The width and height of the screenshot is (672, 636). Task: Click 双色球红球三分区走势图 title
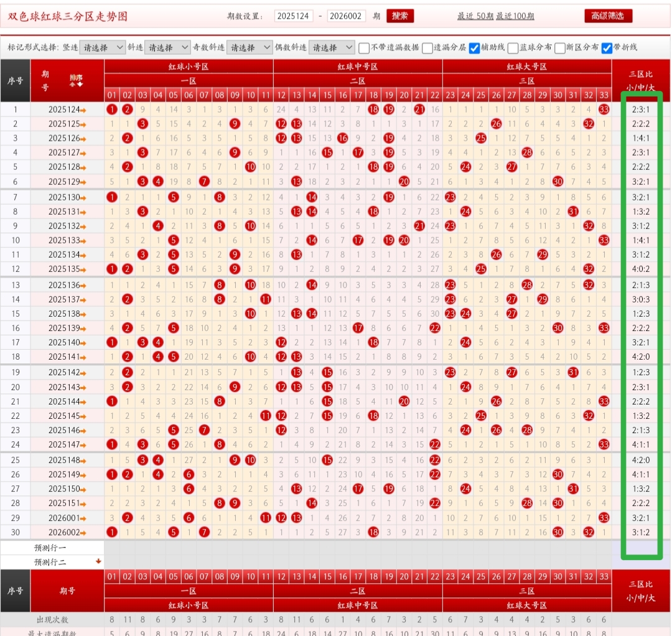(68, 16)
